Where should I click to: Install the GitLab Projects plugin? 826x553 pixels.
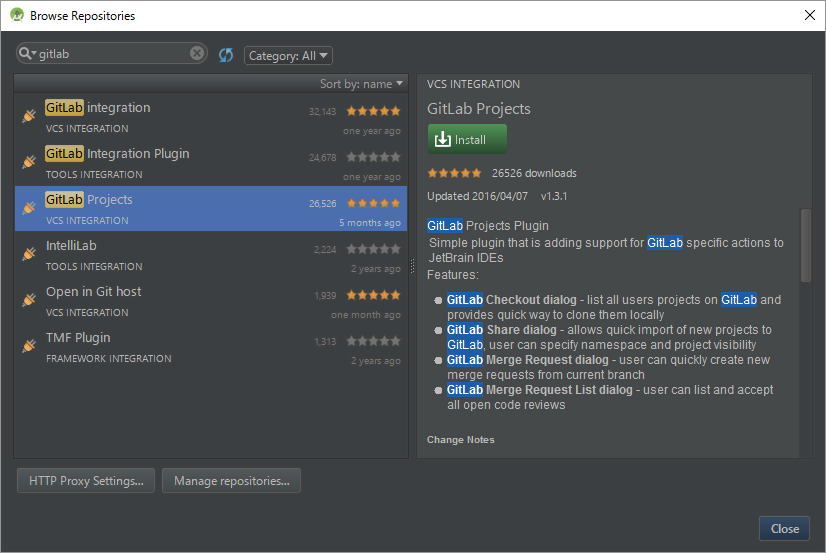coord(467,139)
